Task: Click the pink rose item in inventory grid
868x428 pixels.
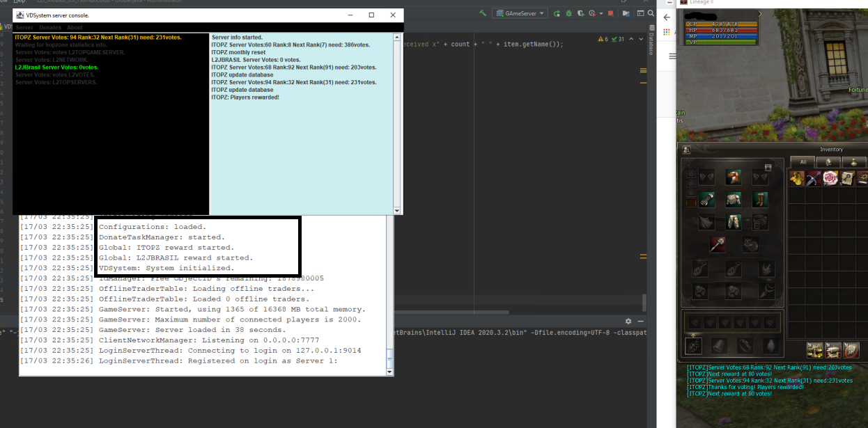Action: pos(830,178)
